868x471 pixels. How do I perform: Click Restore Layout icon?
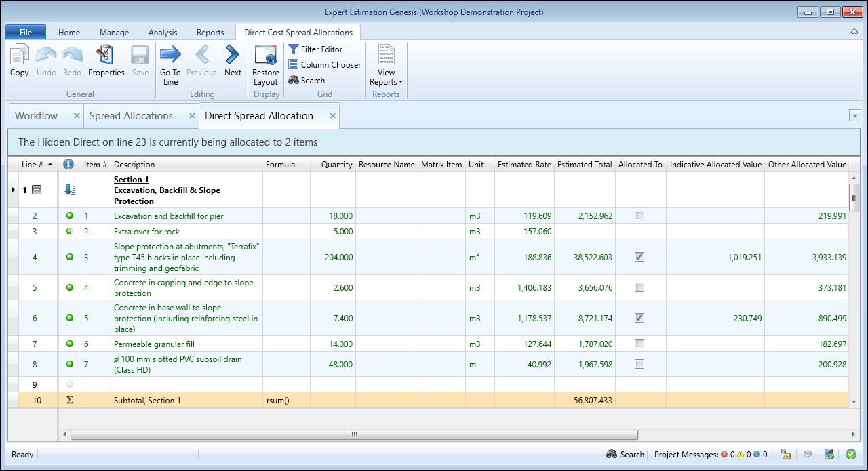pos(265,56)
